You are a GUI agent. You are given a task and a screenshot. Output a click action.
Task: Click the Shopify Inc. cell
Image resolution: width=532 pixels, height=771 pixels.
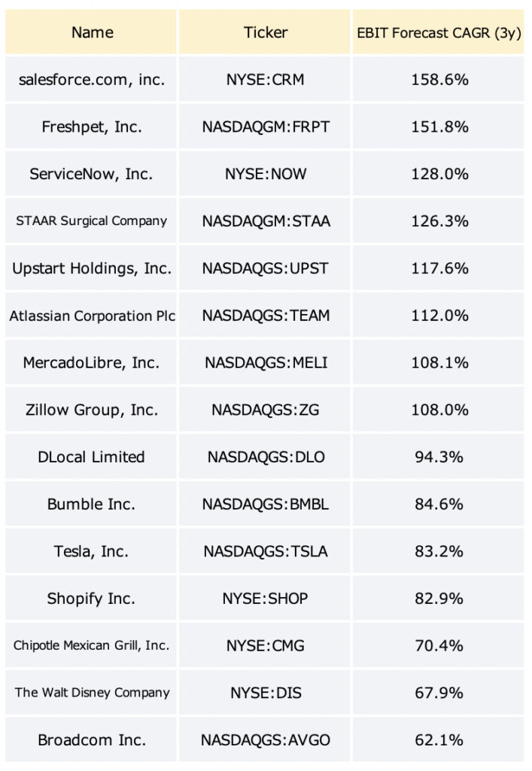tap(91, 599)
